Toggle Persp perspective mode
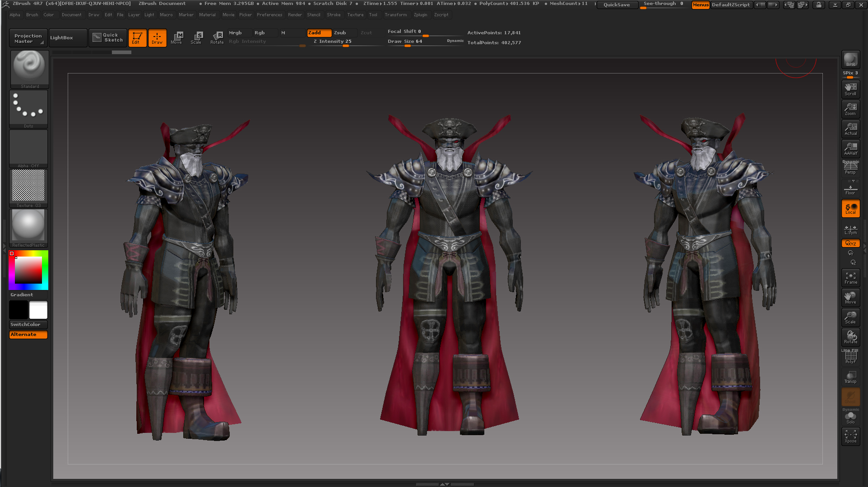 click(x=850, y=168)
